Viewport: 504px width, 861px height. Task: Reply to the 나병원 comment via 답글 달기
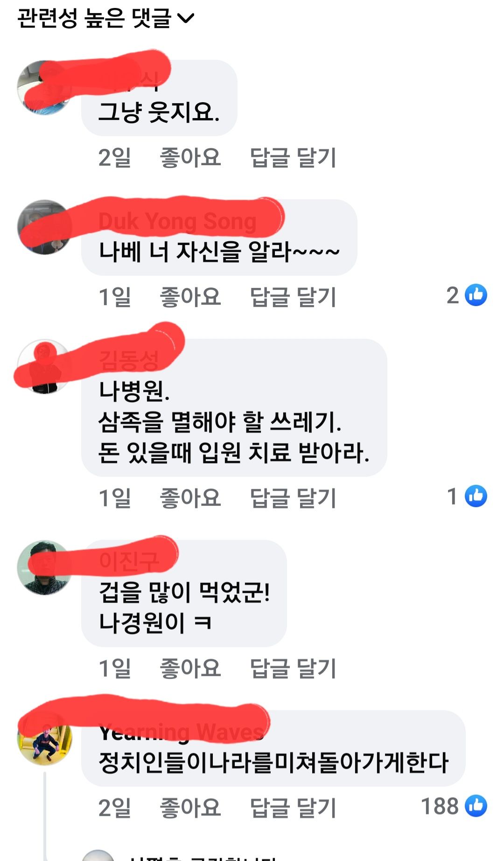point(293,498)
